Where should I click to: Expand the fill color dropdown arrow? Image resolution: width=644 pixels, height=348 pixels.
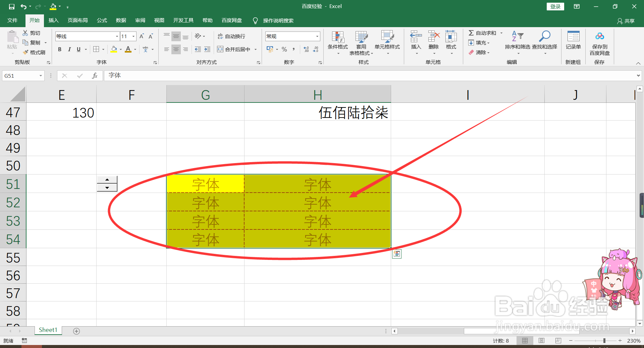120,49
